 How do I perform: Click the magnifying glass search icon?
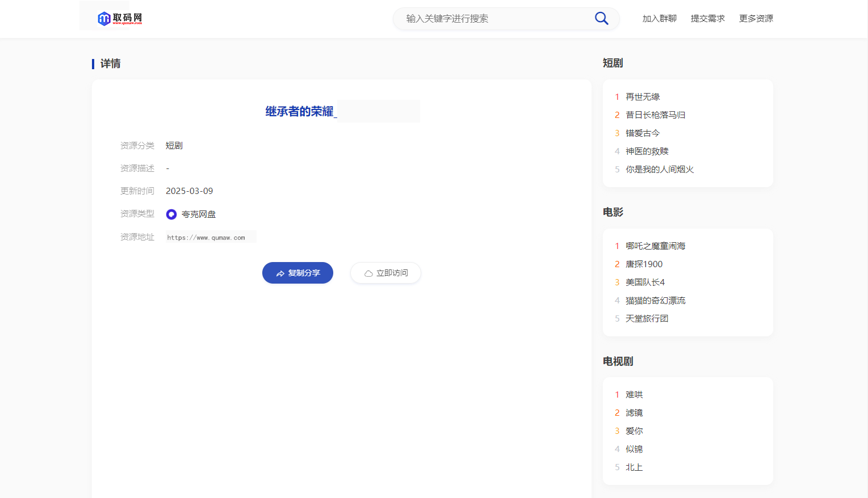(601, 18)
